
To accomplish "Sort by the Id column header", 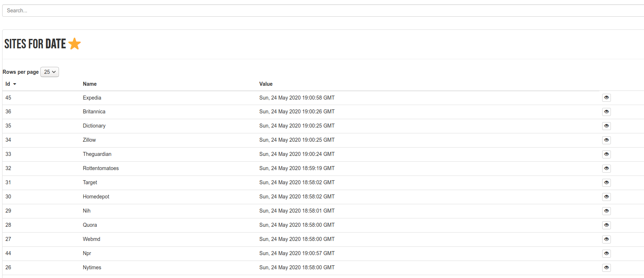I will tap(11, 84).
